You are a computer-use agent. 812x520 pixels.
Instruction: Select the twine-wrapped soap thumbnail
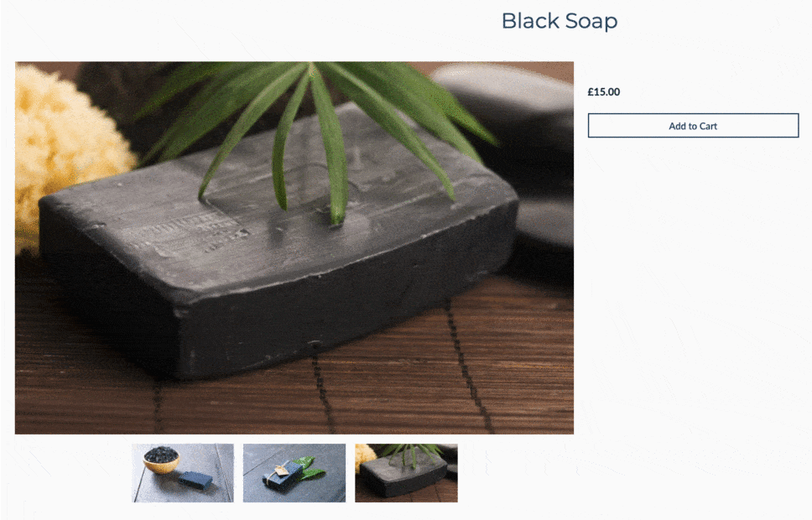pyautogui.click(x=294, y=472)
